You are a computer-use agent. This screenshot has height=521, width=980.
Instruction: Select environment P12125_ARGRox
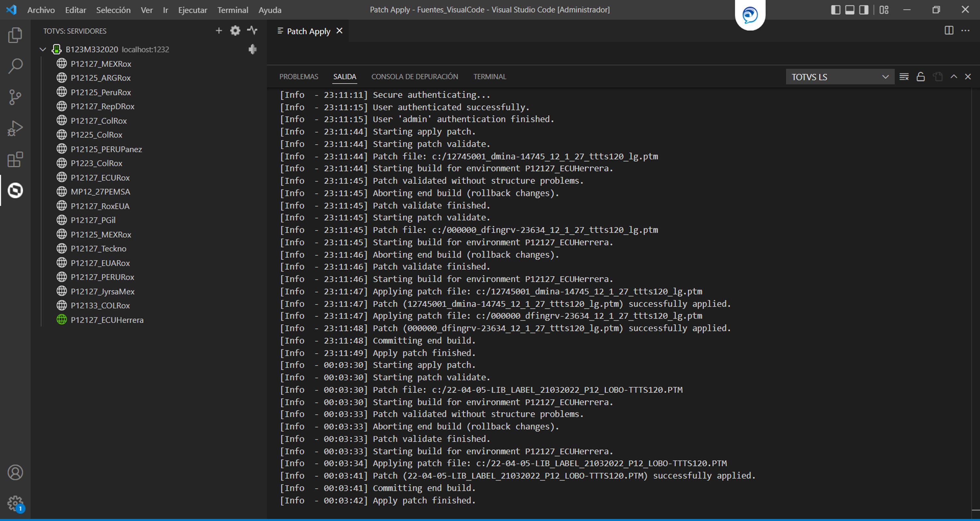pyautogui.click(x=101, y=78)
